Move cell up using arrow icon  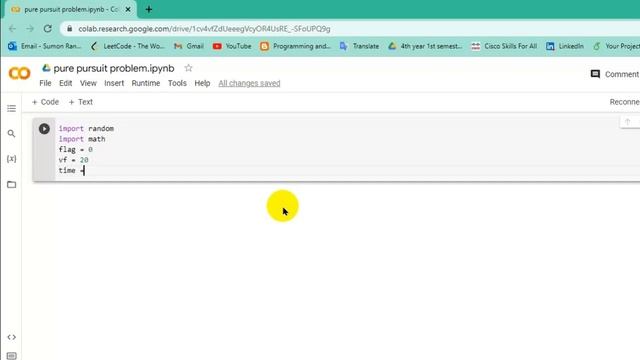click(x=627, y=122)
